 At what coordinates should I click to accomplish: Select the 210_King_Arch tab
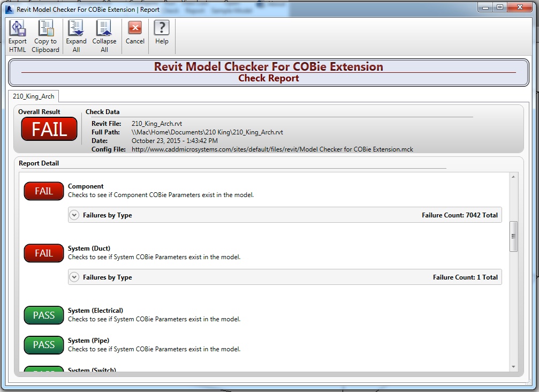point(33,96)
